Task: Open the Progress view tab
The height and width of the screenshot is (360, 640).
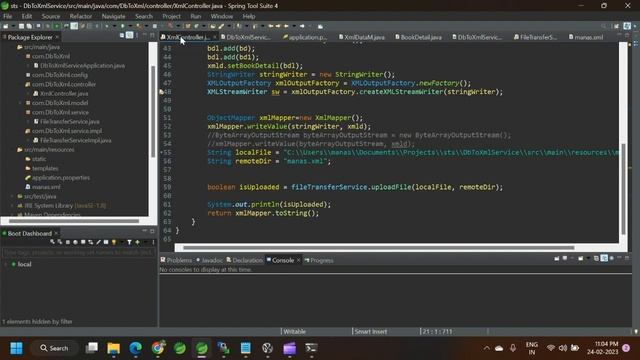Action: click(319, 260)
